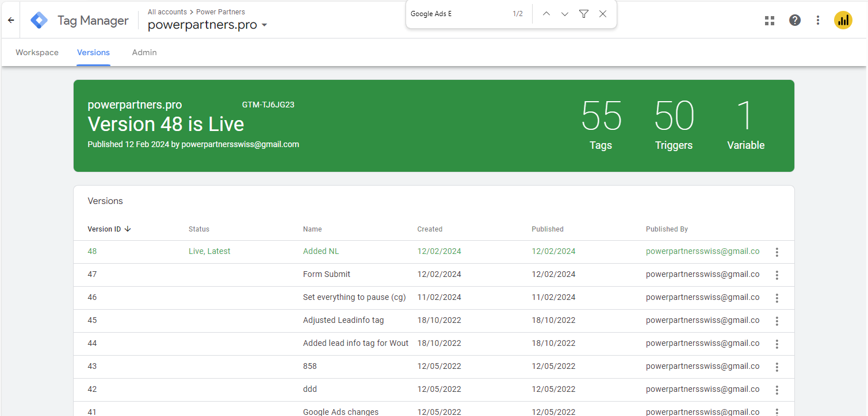Click version ID 47 cell

pyautogui.click(x=92, y=274)
